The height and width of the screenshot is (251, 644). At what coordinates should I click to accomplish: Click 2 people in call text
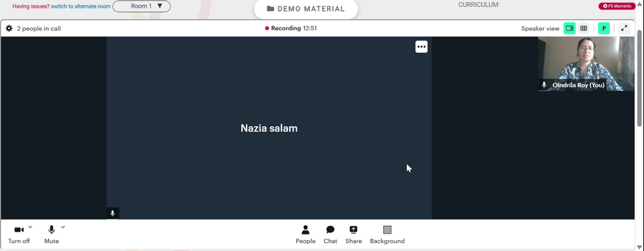(39, 28)
